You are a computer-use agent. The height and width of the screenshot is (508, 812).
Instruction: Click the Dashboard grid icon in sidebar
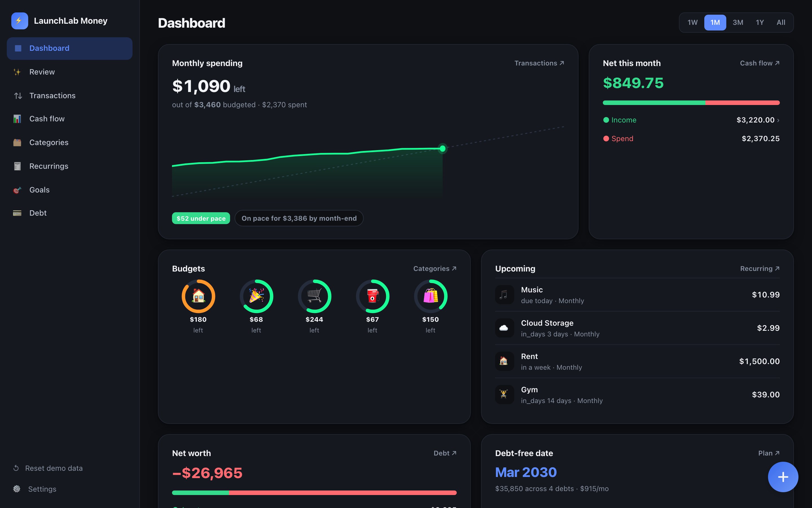pos(18,48)
